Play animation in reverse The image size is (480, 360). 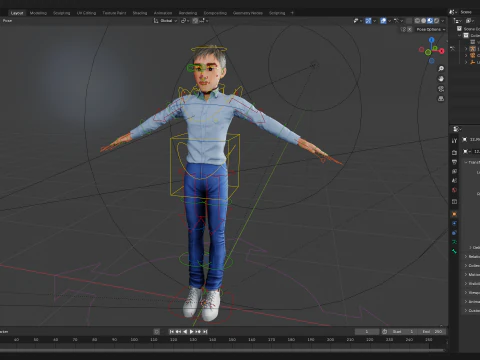point(185,331)
